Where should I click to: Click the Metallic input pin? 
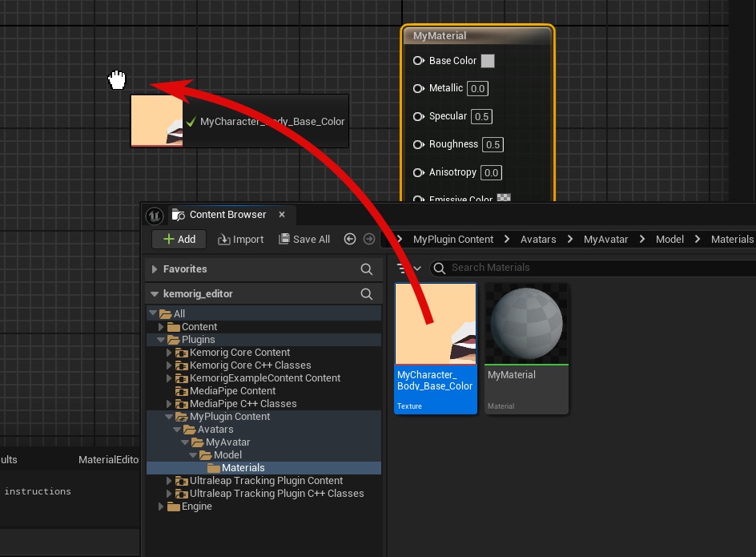(419, 88)
